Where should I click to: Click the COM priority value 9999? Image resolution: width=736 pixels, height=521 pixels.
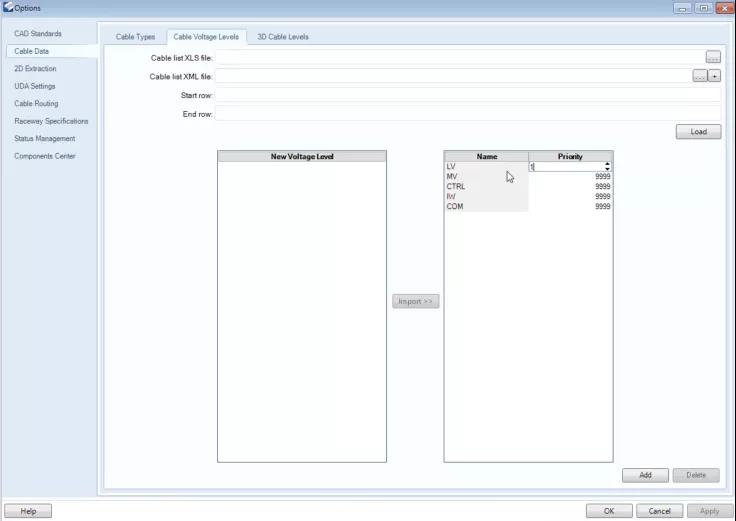(602, 206)
